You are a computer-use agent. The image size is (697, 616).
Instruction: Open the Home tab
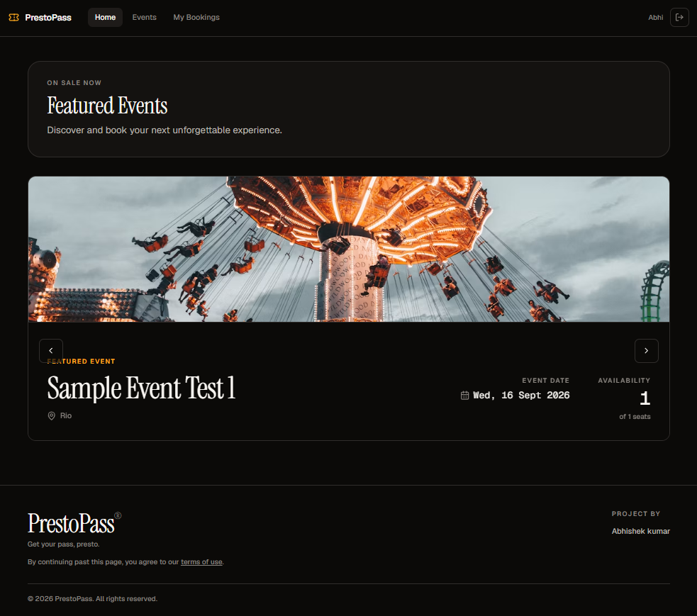click(x=105, y=17)
